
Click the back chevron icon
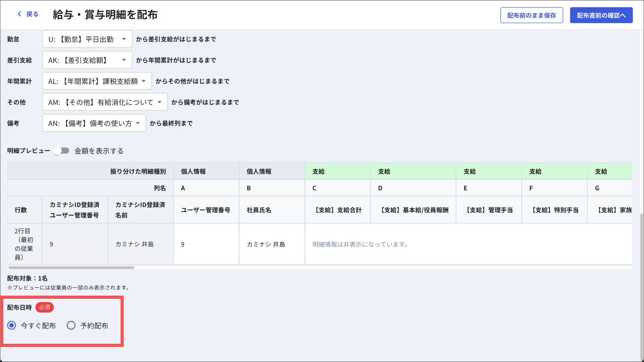coord(19,14)
